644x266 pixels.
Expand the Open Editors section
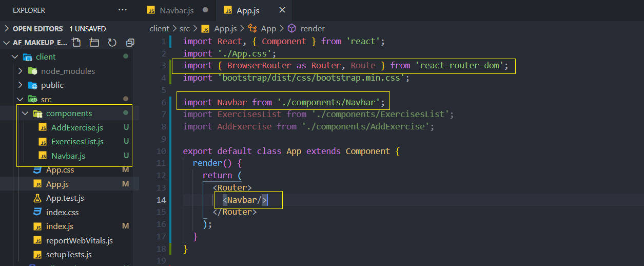click(x=7, y=29)
